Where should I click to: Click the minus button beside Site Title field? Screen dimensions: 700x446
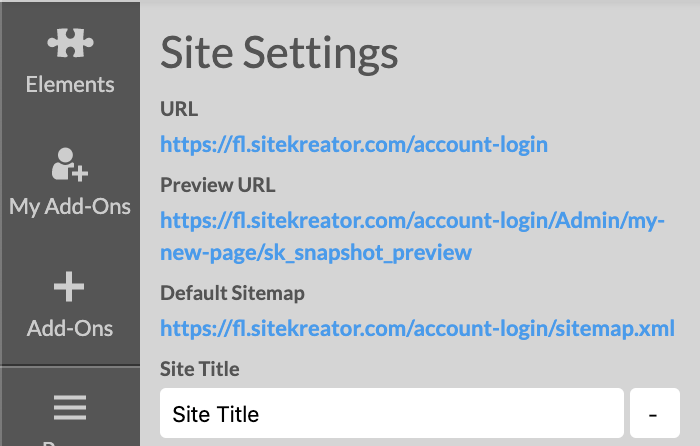(654, 413)
